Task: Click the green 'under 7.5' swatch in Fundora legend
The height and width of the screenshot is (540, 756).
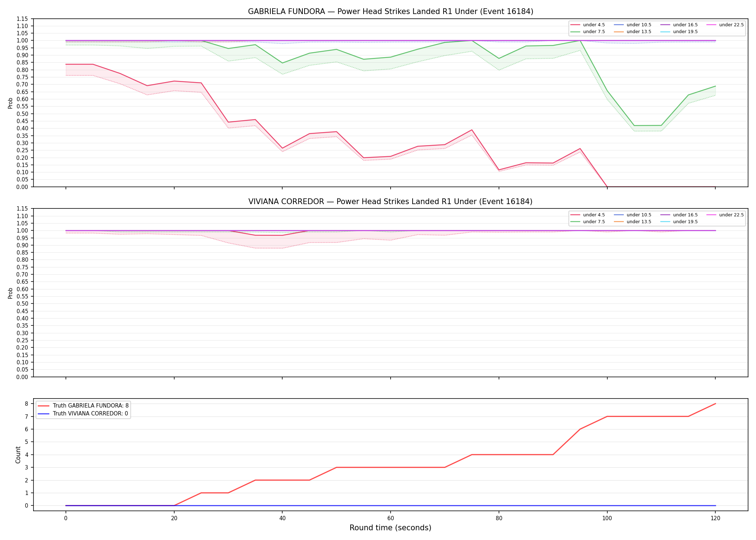Action: (x=575, y=32)
